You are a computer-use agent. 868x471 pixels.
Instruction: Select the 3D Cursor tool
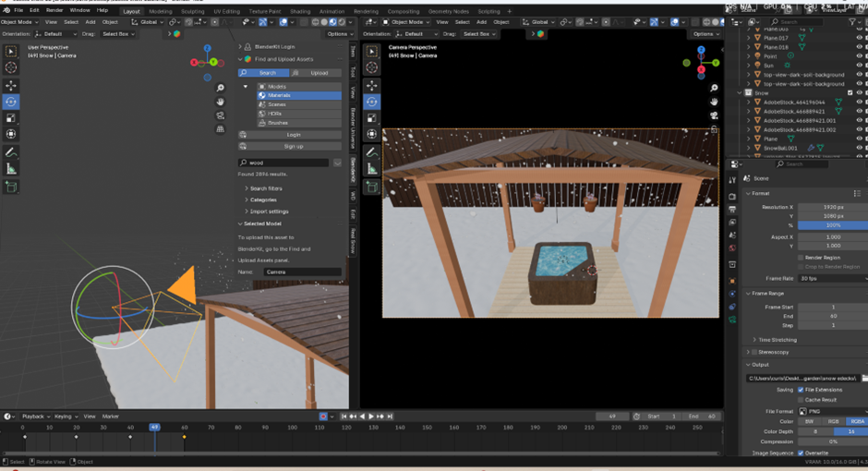click(11, 67)
